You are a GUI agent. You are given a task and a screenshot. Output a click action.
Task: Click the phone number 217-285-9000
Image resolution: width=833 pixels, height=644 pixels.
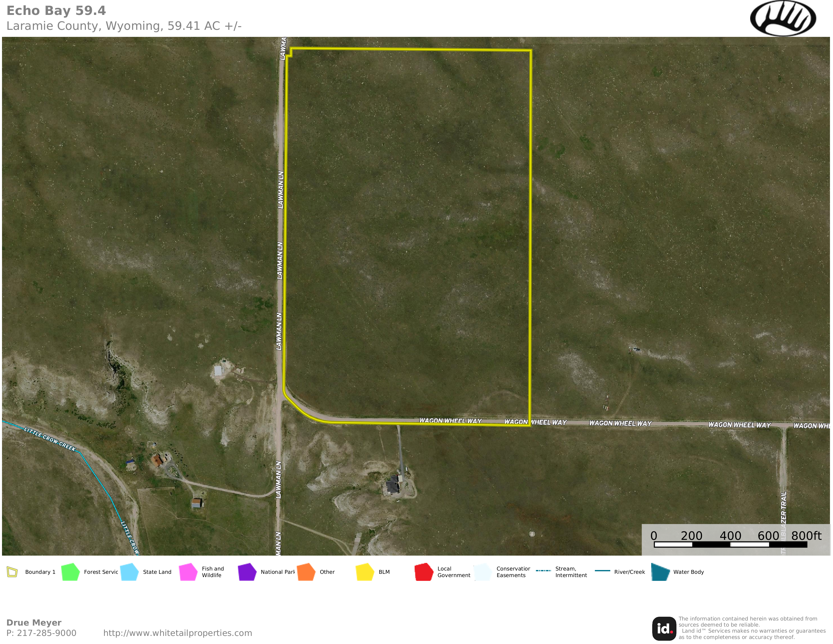click(x=46, y=633)
